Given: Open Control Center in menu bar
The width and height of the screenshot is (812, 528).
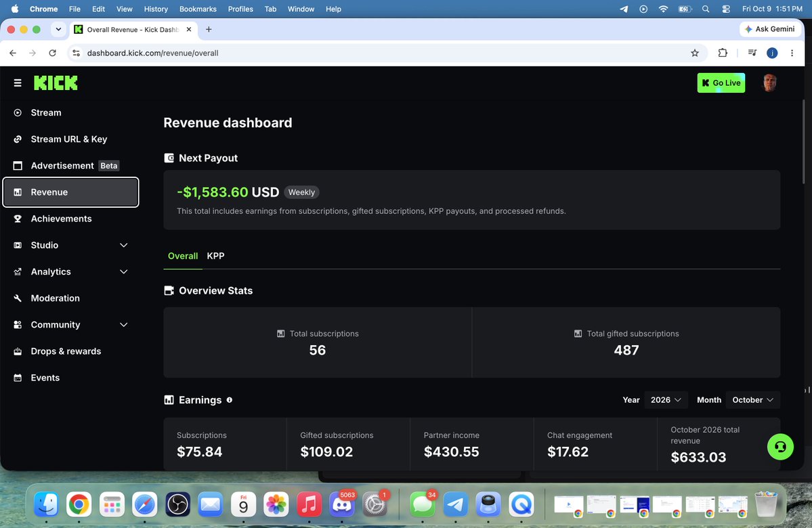Looking at the screenshot, I should tap(725, 9).
